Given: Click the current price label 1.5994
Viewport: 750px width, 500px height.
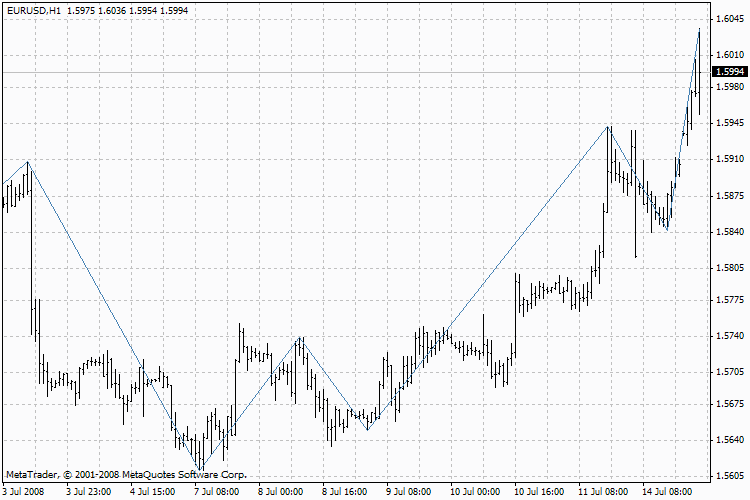Looking at the screenshot, I should click(730, 72).
